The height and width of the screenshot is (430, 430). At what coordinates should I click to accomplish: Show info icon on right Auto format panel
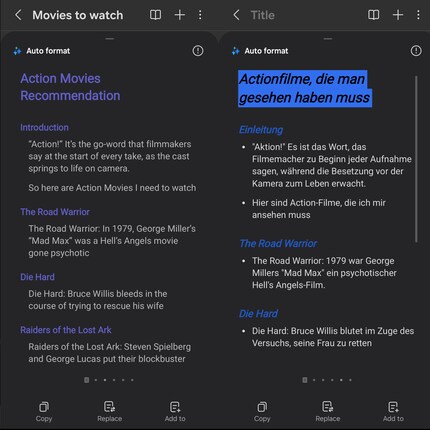[x=416, y=51]
